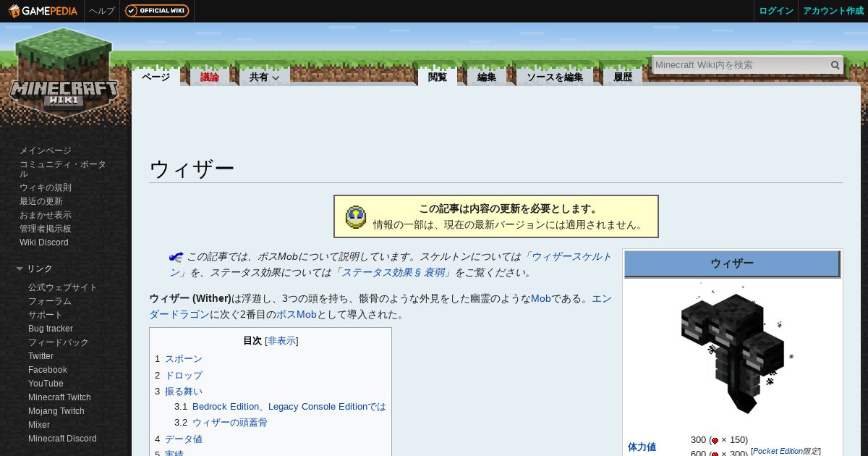
Task: Open フォーラム sidebar link
Action: tap(50, 301)
